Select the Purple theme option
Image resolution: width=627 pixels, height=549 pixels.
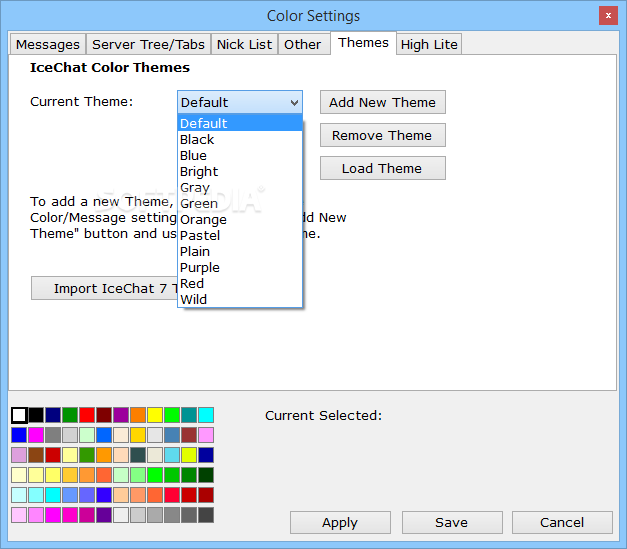tap(240, 268)
